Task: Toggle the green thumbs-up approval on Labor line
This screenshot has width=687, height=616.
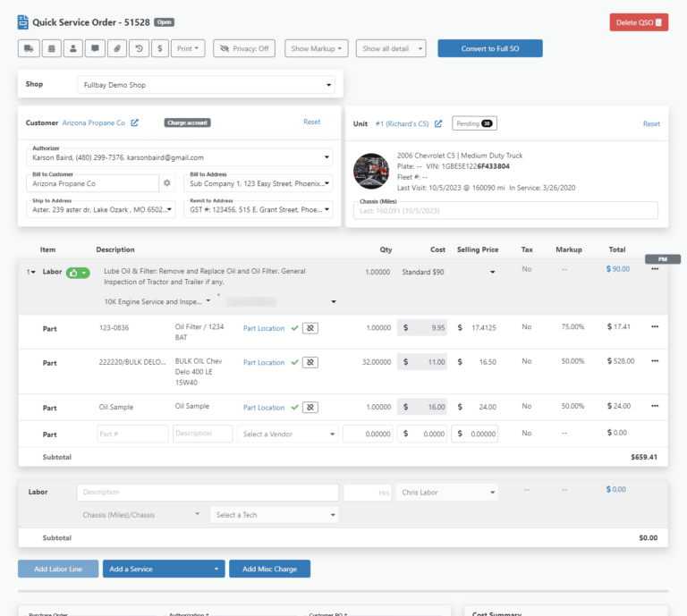Action: 78,272
